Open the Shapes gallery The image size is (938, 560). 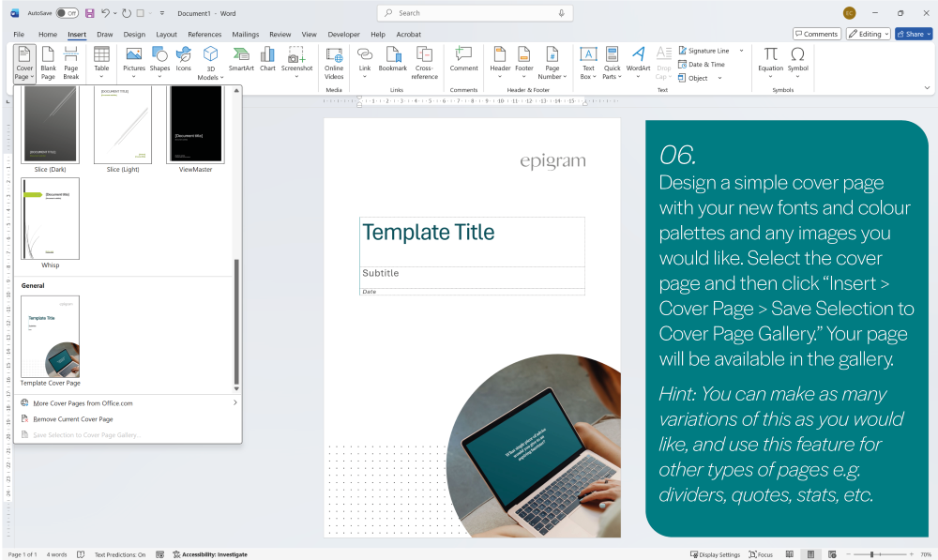click(x=159, y=63)
